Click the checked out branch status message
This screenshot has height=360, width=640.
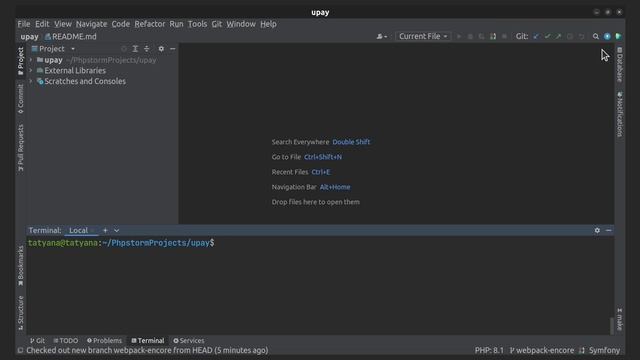point(147,350)
